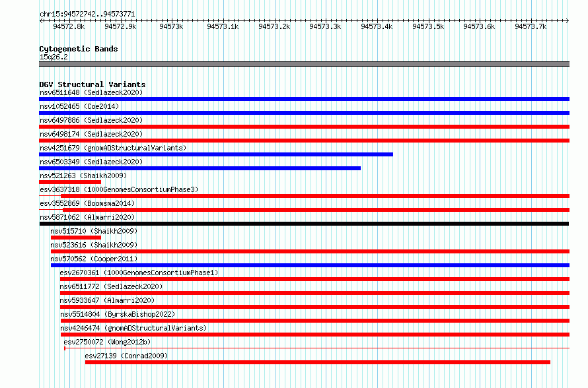Image resolution: width=588 pixels, height=388 pixels.
Task: Select the 15q26.2 band label
Action: coord(54,57)
